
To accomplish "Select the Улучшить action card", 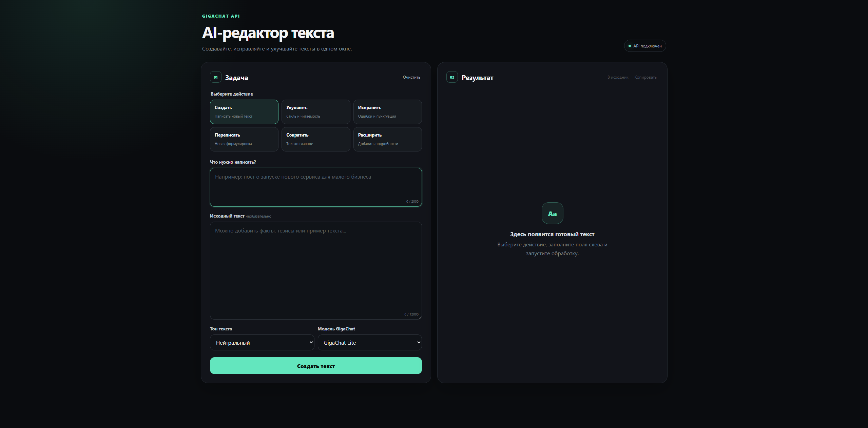I will click(x=316, y=112).
